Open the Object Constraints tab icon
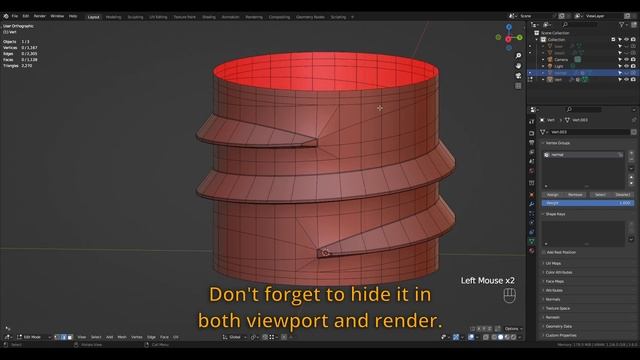The width and height of the screenshot is (640, 360). tap(531, 232)
